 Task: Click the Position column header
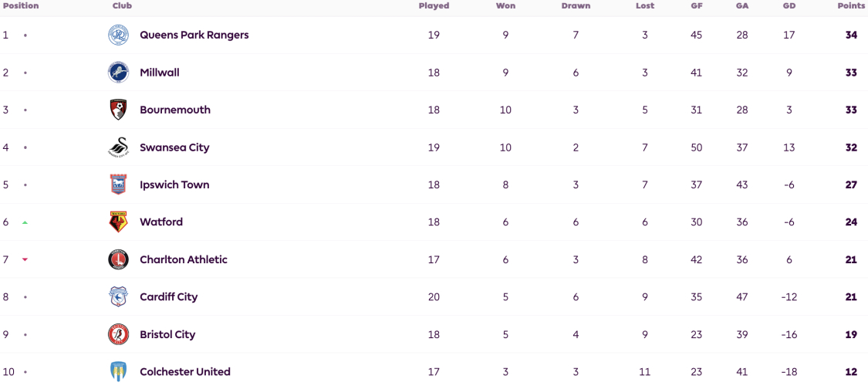(x=21, y=6)
